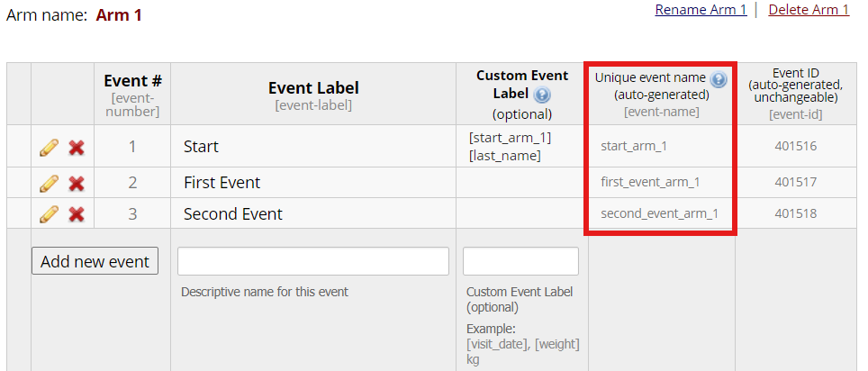
Task: Click the pencil edit icon for Second Event
Action: pyautogui.click(x=49, y=214)
